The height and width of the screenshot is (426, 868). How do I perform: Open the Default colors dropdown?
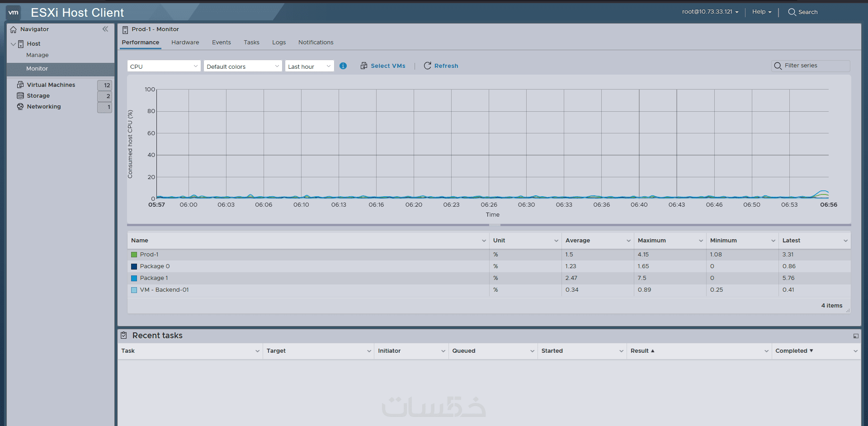click(x=243, y=66)
